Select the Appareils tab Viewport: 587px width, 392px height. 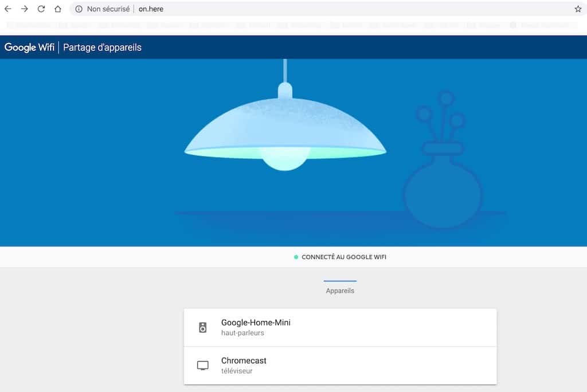(x=340, y=288)
